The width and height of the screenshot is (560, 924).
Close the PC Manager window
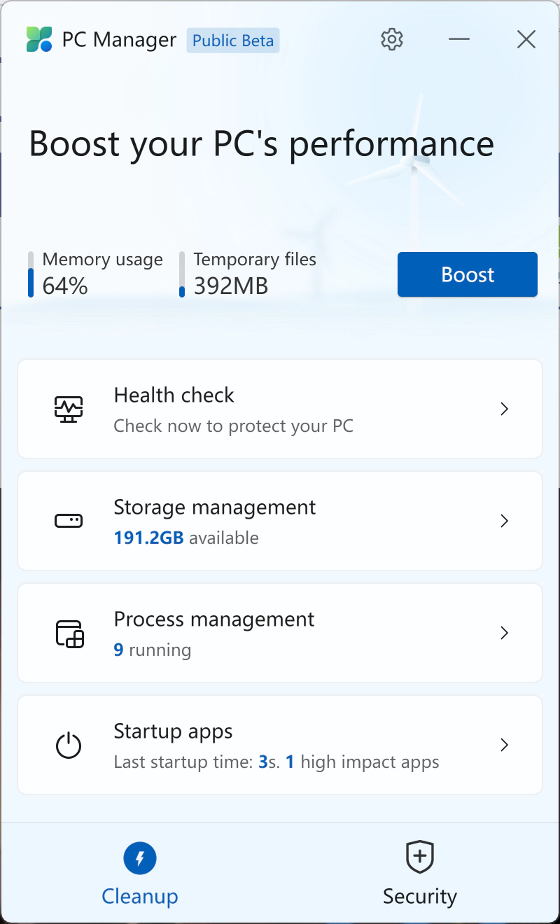tap(526, 39)
